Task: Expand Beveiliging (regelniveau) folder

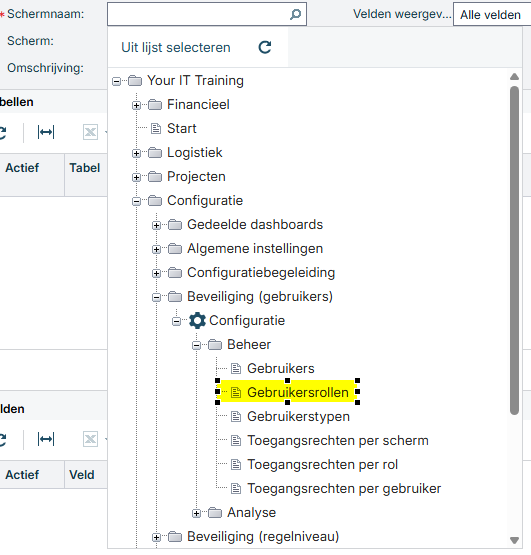Action: point(156,538)
